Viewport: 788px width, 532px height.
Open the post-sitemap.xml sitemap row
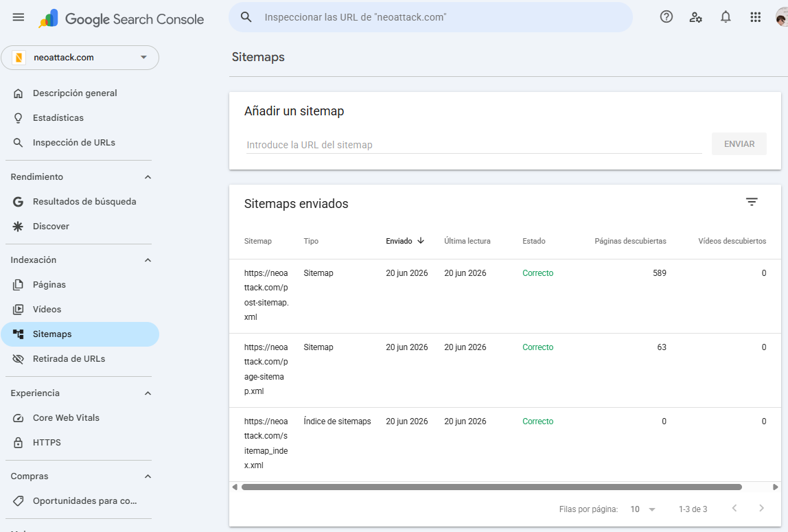click(x=505, y=296)
